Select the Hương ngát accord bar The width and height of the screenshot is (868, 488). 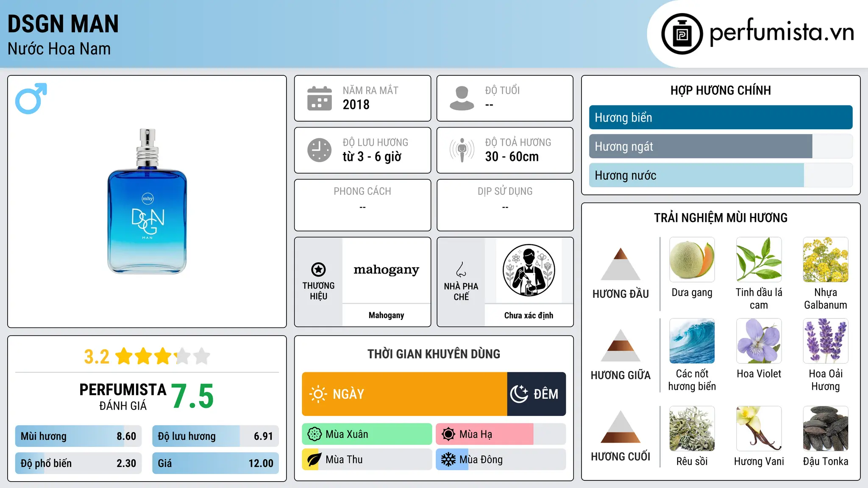[x=721, y=146]
